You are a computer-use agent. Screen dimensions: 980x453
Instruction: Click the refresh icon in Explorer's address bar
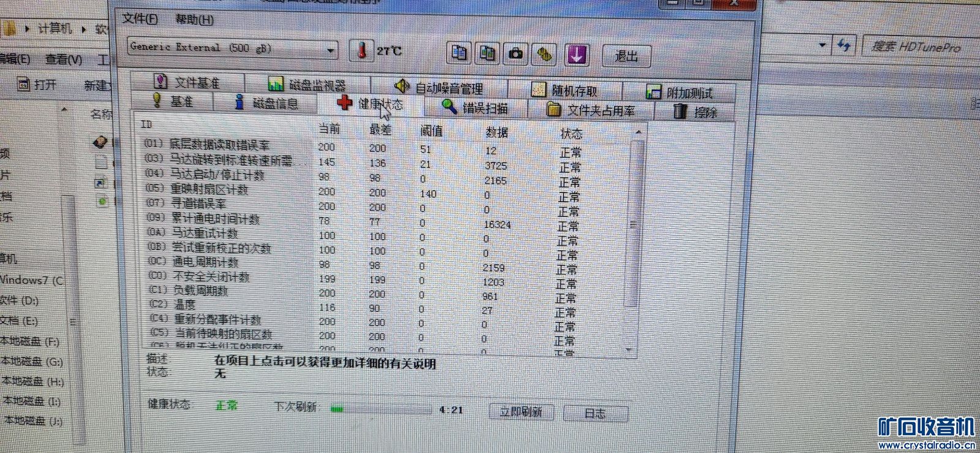click(x=844, y=45)
